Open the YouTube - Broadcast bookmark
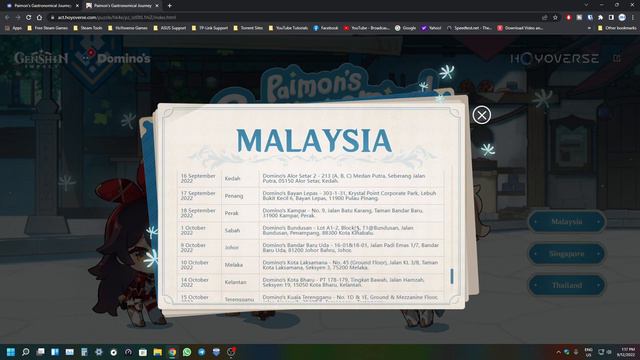Screen dimensions: 640x360 (x=367, y=28)
